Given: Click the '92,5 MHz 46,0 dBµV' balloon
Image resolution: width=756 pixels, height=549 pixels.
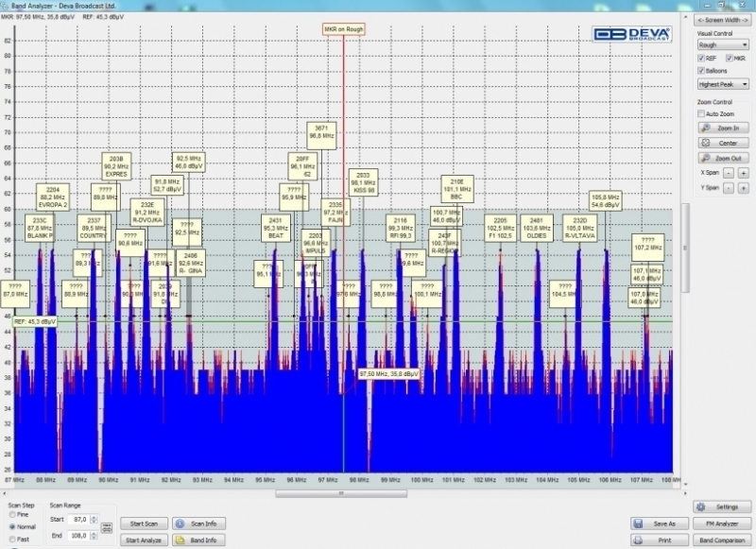Looking at the screenshot, I should pyautogui.click(x=188, y=163).
